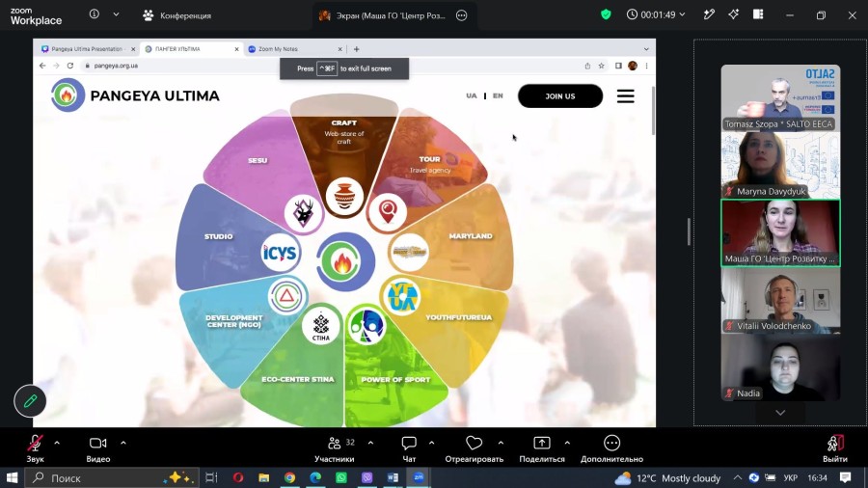The image size is (868, 488).
Task: Show more participants with the down chevron
Action: pos(780,413)
